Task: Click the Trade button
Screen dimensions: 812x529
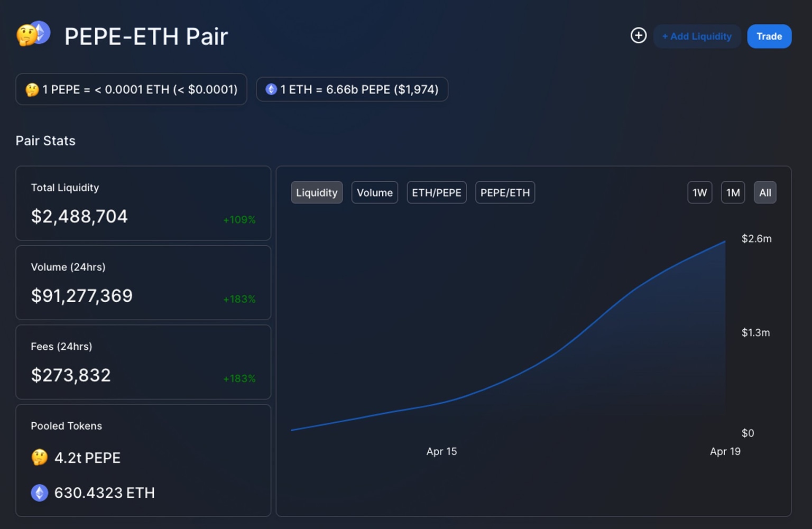Action: (x=769, y=36)
